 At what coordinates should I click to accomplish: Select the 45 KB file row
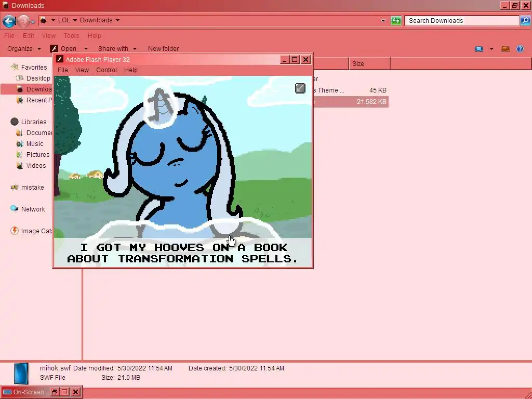click(350, 90)
